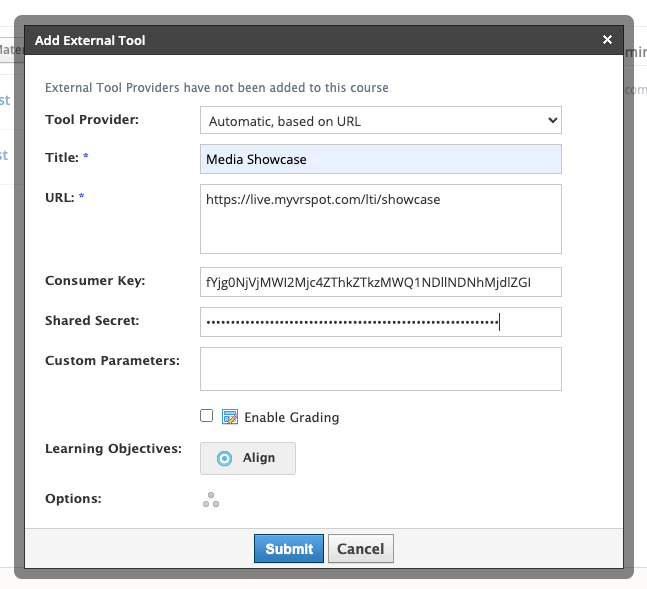Click the Title field label

62,157
